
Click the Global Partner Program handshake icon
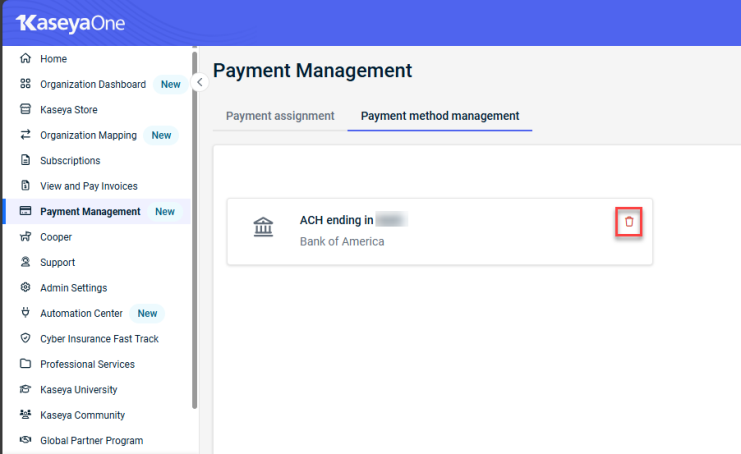(x=26, y=440)
